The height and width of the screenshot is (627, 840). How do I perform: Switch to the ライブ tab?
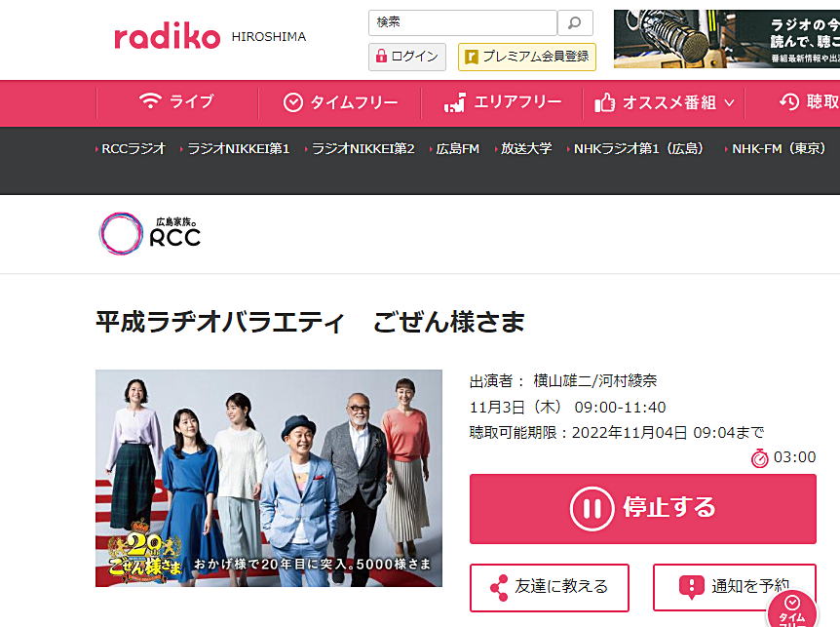tap(176, 101)
